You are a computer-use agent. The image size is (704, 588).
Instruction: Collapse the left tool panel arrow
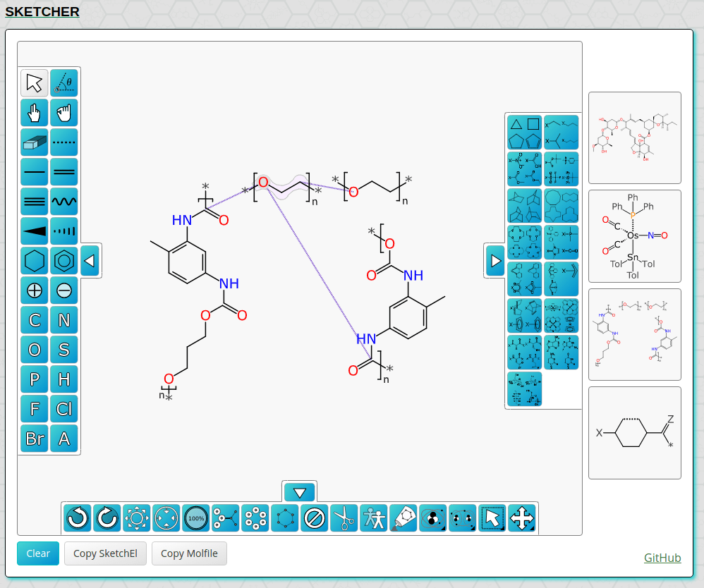[90, 261]
